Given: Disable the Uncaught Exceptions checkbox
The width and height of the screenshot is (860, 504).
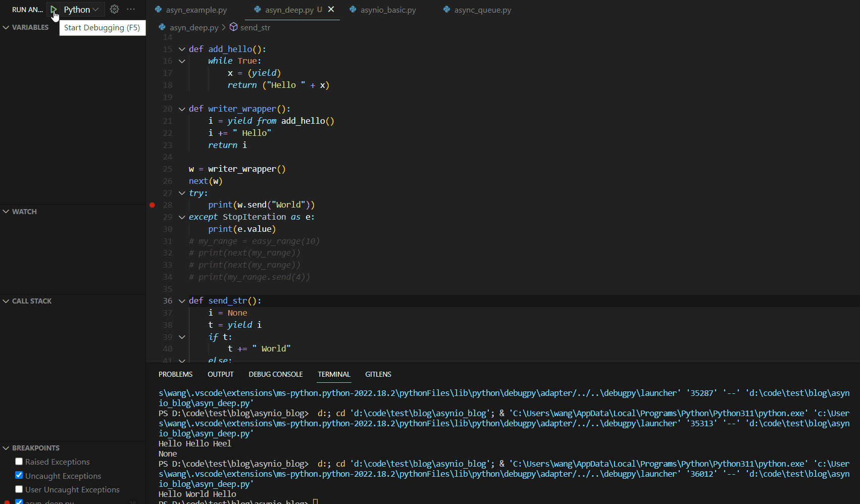Looking at the screenshot, I should 19,475.
